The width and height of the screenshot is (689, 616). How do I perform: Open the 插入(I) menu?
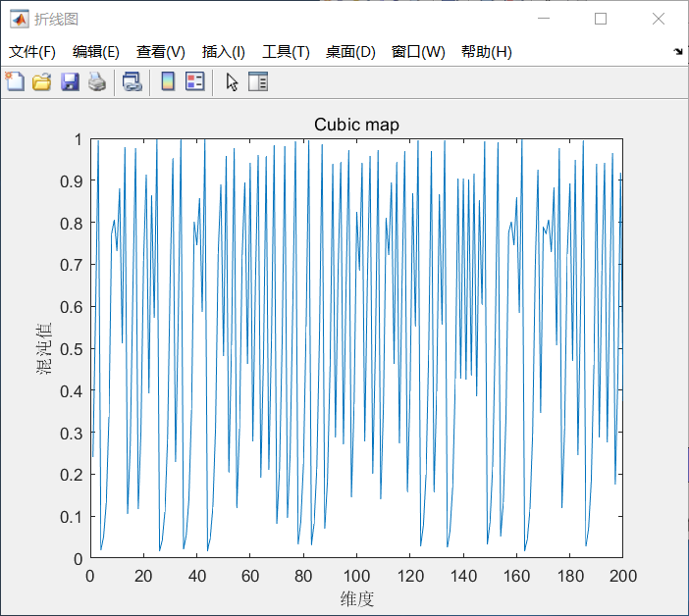click(223, 52)
